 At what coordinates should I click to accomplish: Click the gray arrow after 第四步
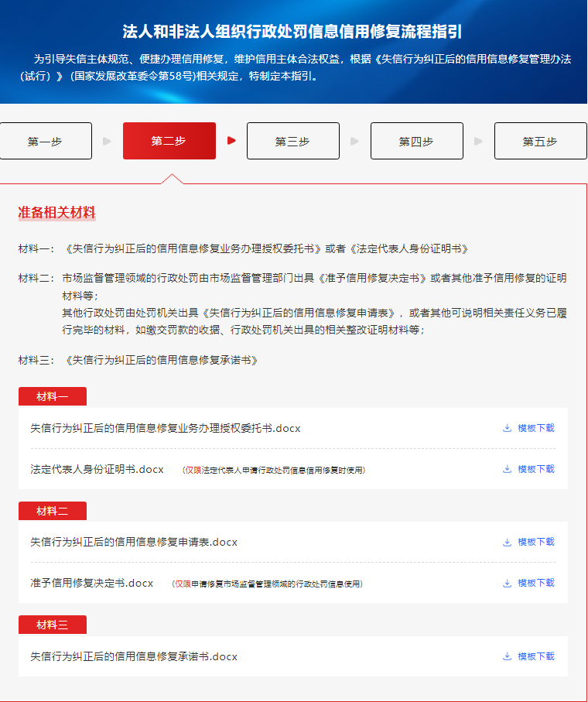[x=478, y=141]
